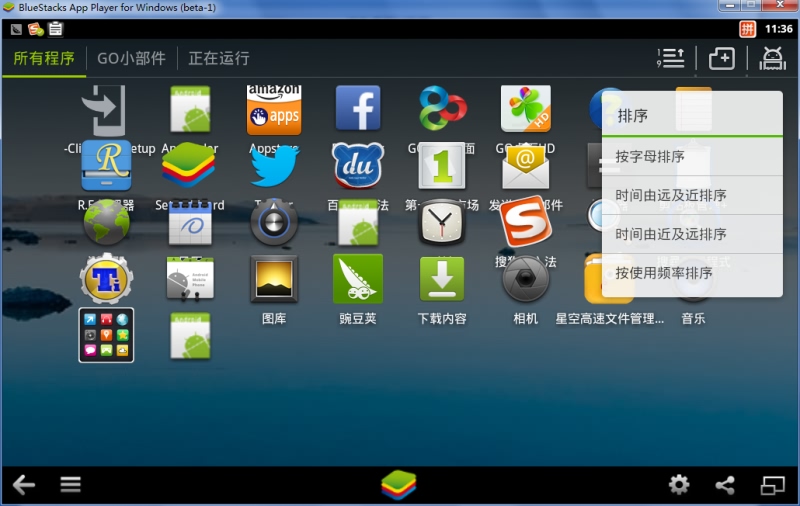
Task: Choose 时间由远及近排序 option
Action: pyautogui.click(x=692, y=195)
